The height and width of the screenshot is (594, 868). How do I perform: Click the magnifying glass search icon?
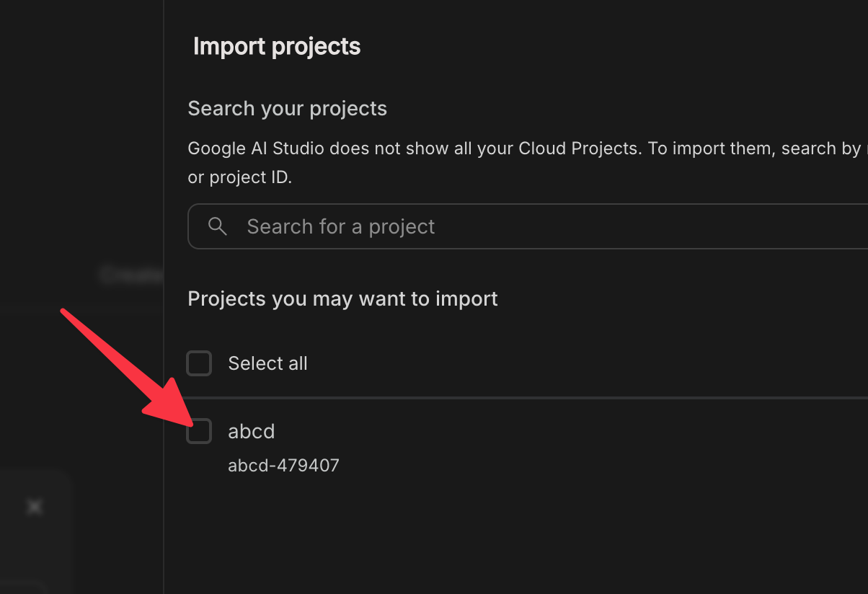218,226
